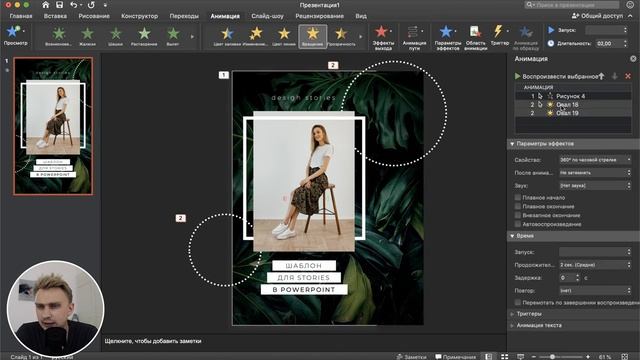The width and height of the screenshot is (640, 360).
Task: Select the Жалюзи entrance effect
Action: click(x=87, y=33)
